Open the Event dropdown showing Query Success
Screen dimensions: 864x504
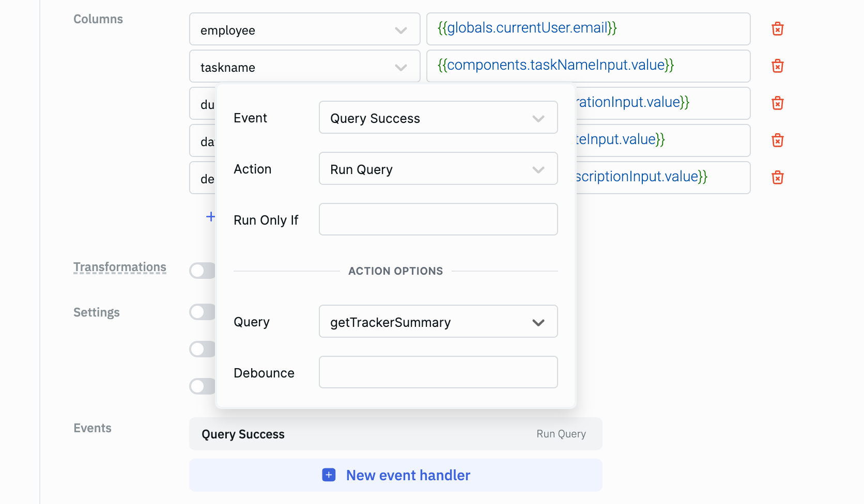[438, 118]
